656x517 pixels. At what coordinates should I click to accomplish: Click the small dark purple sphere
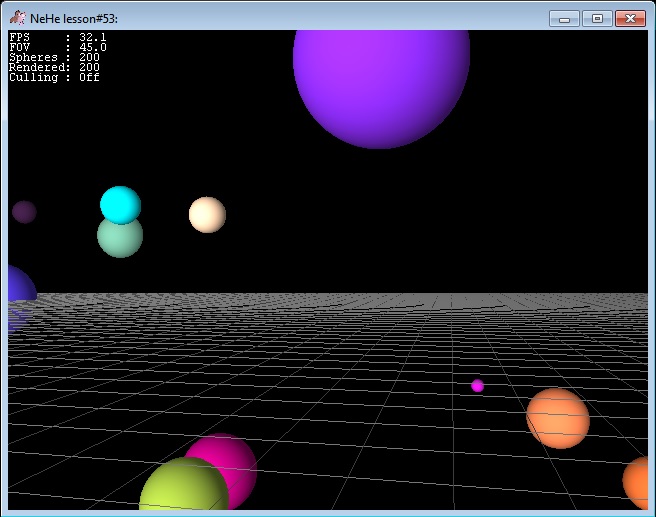tap(24, 212)
